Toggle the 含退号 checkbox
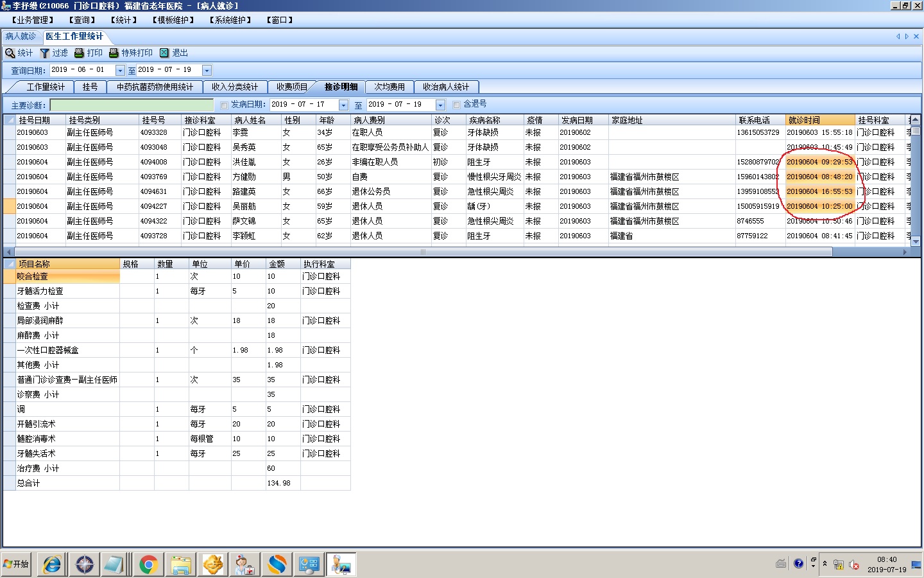 456,105
